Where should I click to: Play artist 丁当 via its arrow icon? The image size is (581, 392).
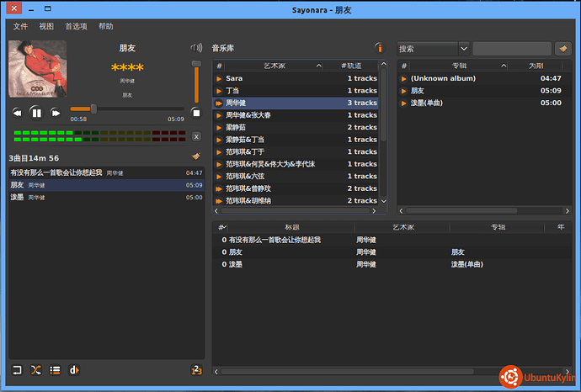coord(219,91)
